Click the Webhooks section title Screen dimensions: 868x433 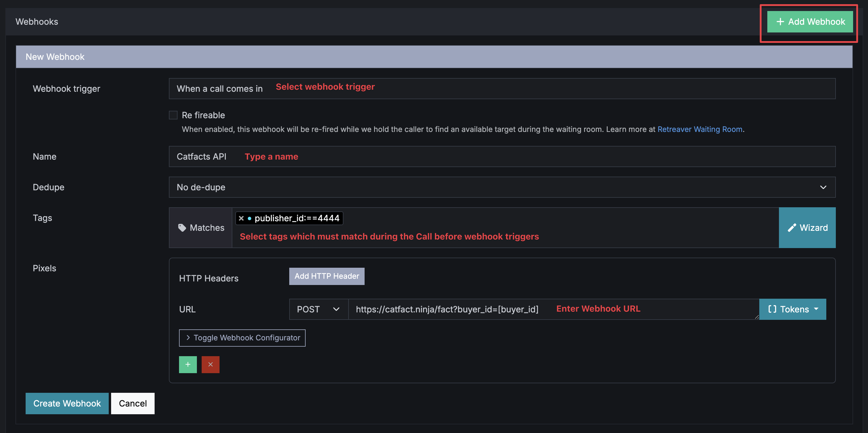pos(37,22)
